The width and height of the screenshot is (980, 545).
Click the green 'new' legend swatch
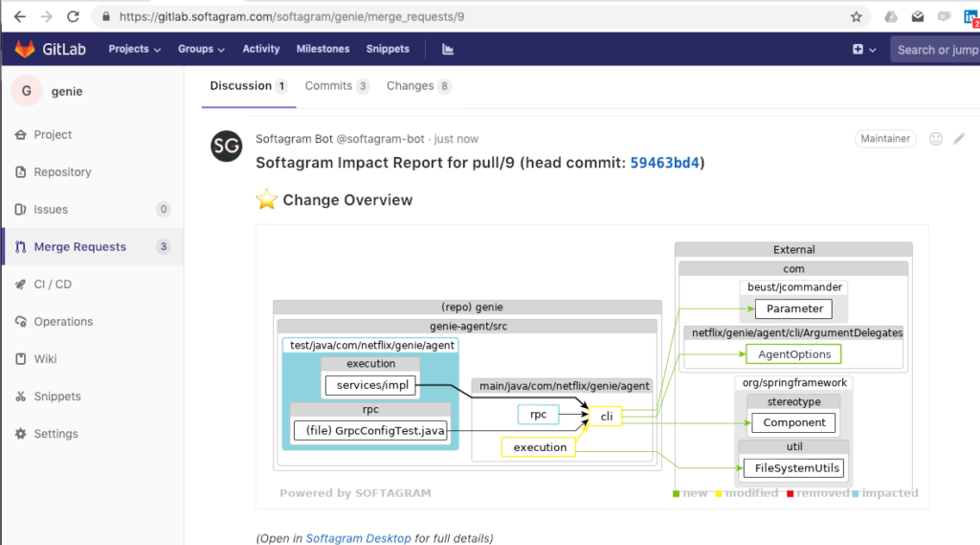click(676, 493)
